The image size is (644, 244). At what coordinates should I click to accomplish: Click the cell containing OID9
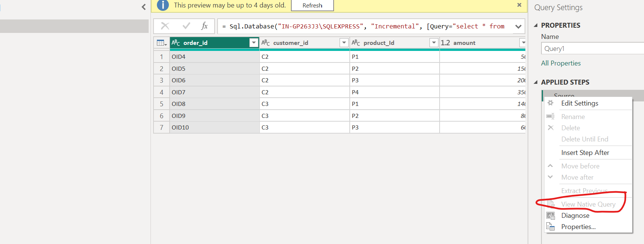(215, 116)
